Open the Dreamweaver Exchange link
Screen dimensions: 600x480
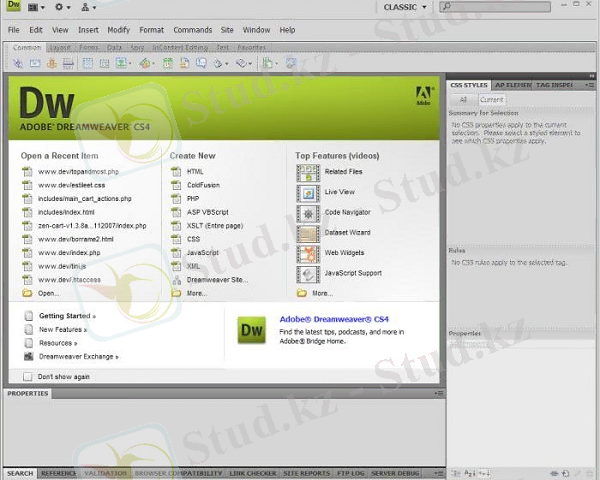coord(78,357)
